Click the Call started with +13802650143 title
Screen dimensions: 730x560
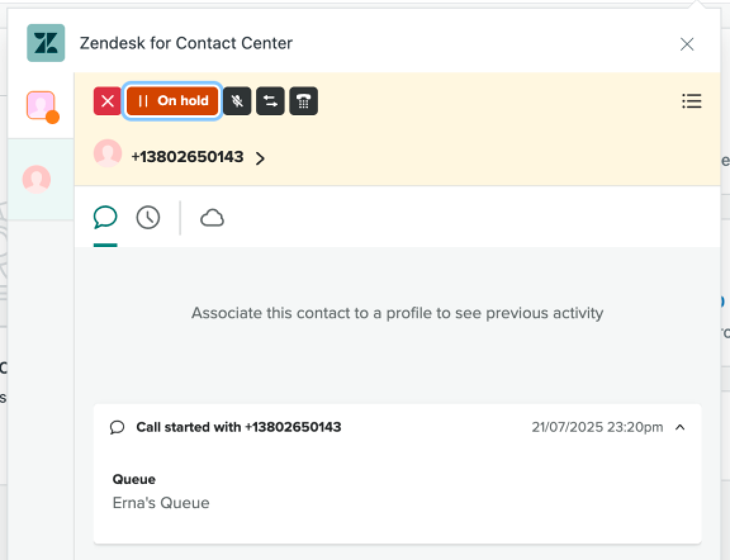(x=238, y=427)
